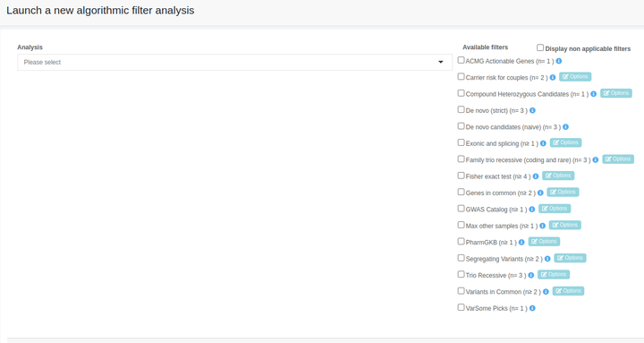Show info icon for Trio Recessive
Viewport: 644px width, 343px height.
[x=531, y=275]
